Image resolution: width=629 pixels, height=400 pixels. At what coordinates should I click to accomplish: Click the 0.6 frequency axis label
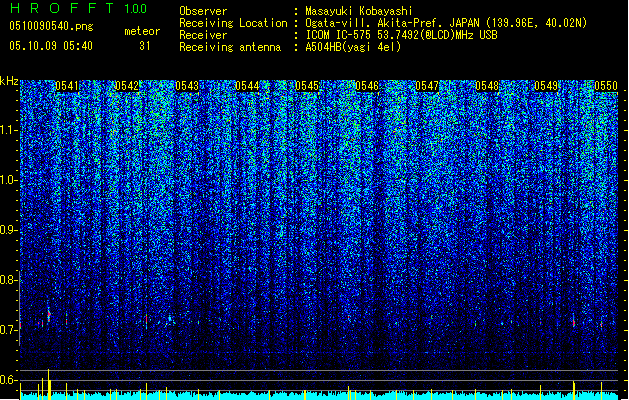tap(8, 380)
